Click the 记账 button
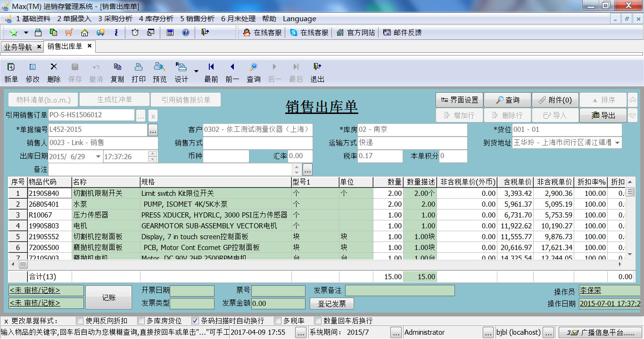Screen dimensions: 644x339 tap(108, 298)
